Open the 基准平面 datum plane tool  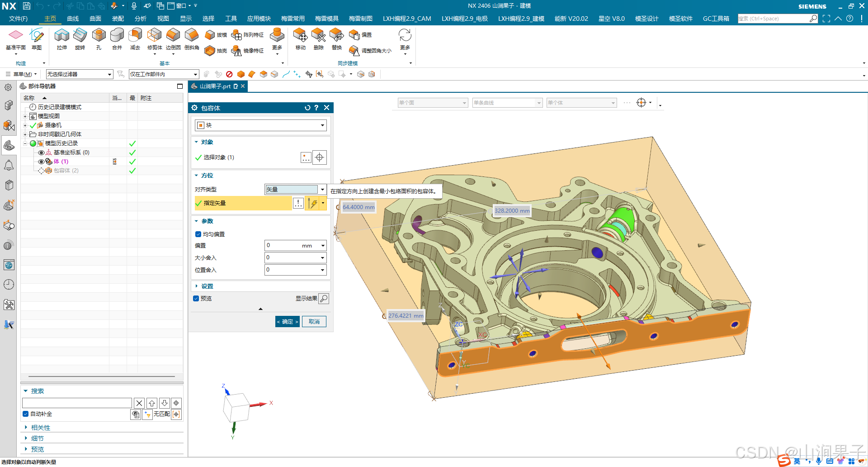click(x=16, y=39)
